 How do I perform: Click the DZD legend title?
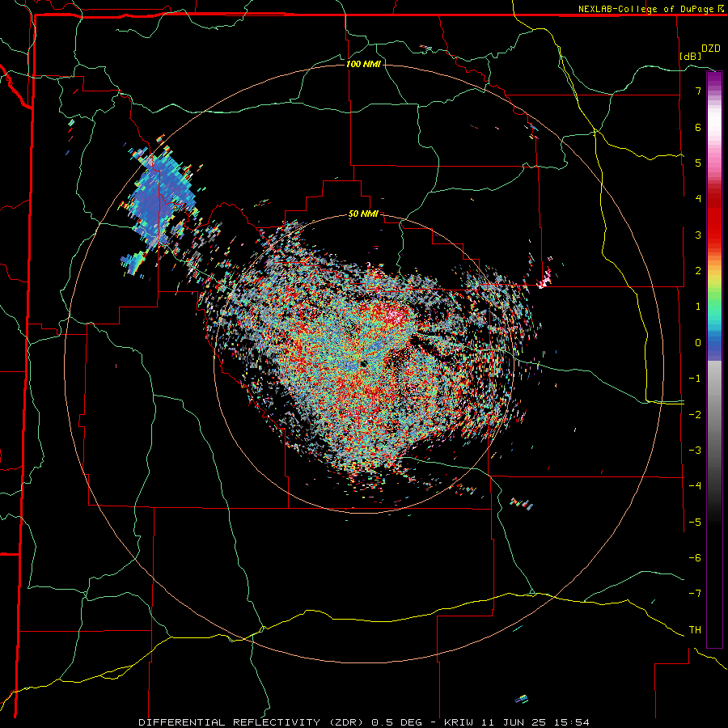[711, 49]
